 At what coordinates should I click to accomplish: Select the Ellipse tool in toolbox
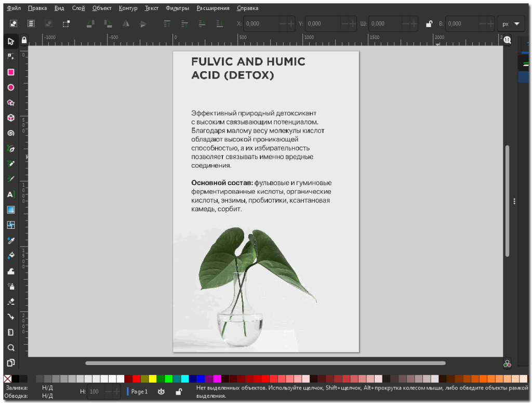click(10, 87)
